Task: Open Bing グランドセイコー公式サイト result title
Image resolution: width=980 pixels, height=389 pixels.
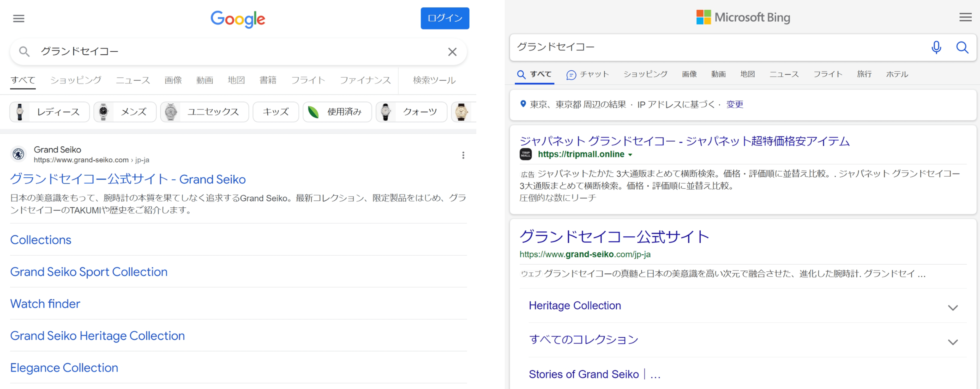Action: [614, 237]
